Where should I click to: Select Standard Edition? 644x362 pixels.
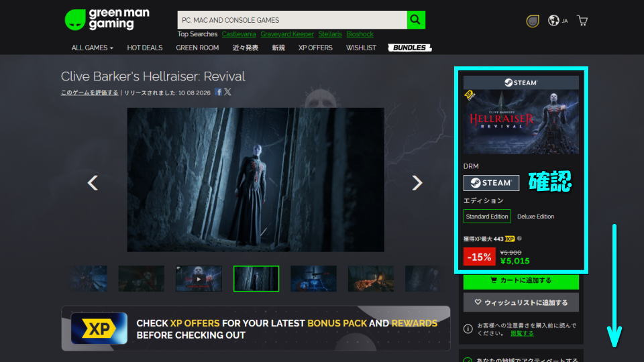[487, 217]
